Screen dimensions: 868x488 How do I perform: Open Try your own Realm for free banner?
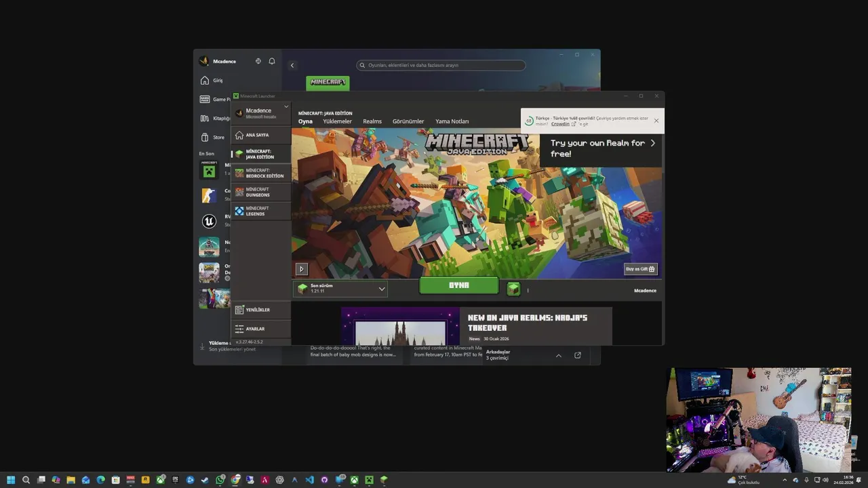pos(601,148)
